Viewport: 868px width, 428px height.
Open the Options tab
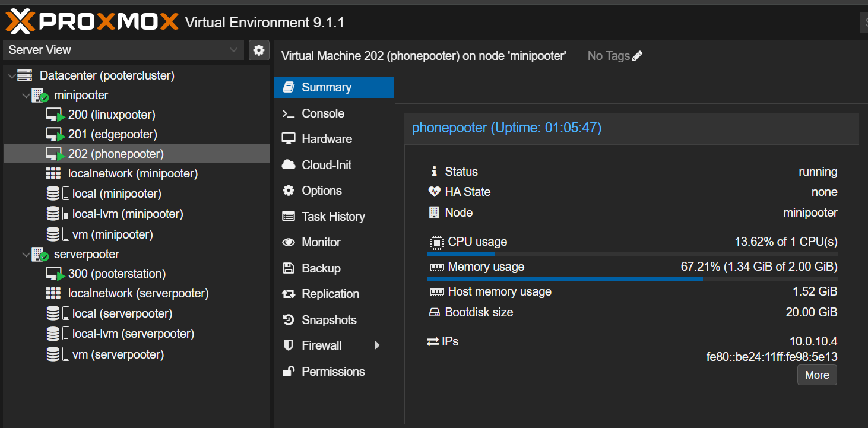coord(334,191)
